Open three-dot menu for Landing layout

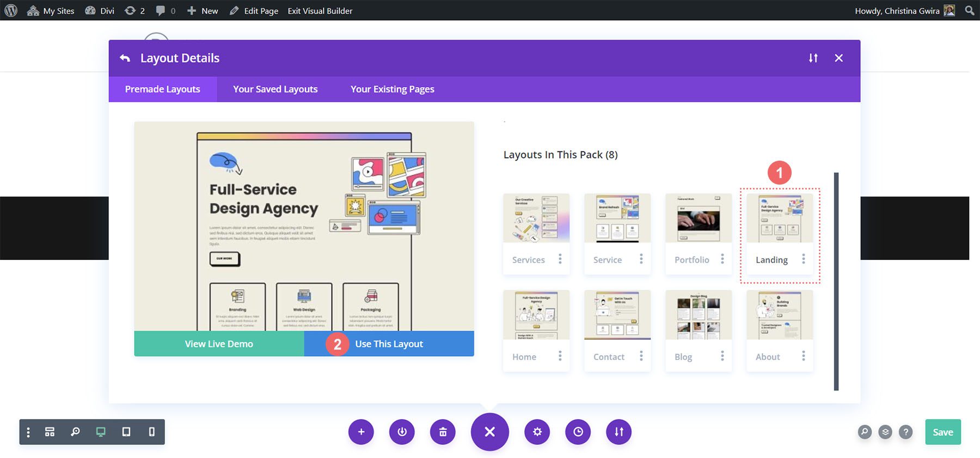[803, 260]
